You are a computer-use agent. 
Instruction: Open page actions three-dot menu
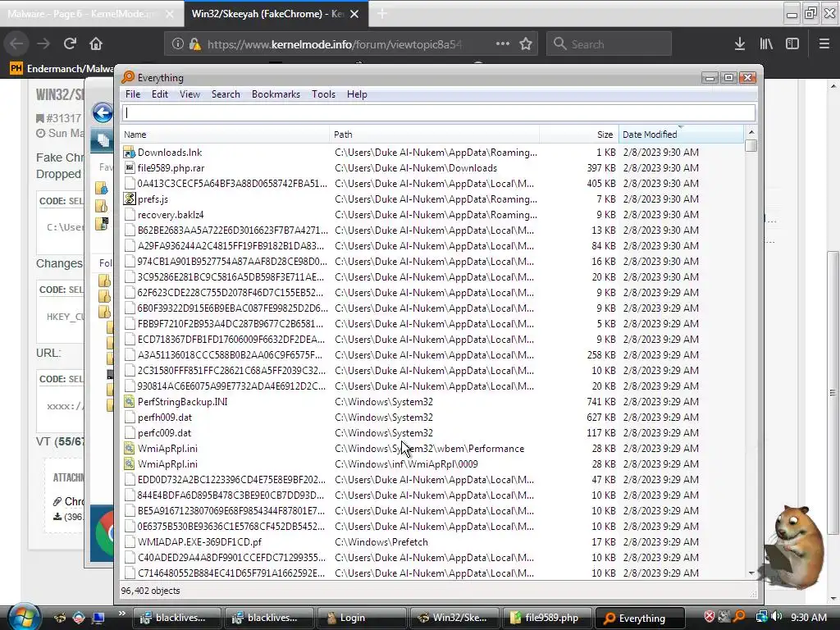tap(503, 43)
